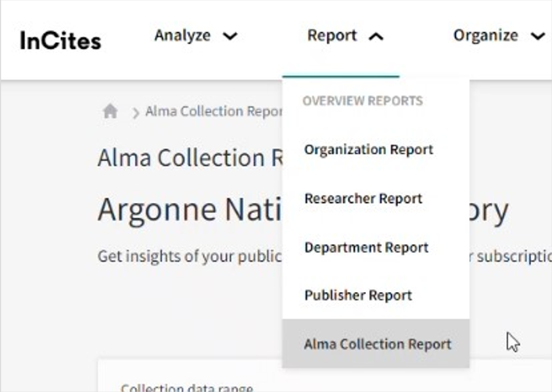This screenshot has width=552, height=392.
Task: Go to home via breadcrumb house icon
Action: click(x=110, y=112)
